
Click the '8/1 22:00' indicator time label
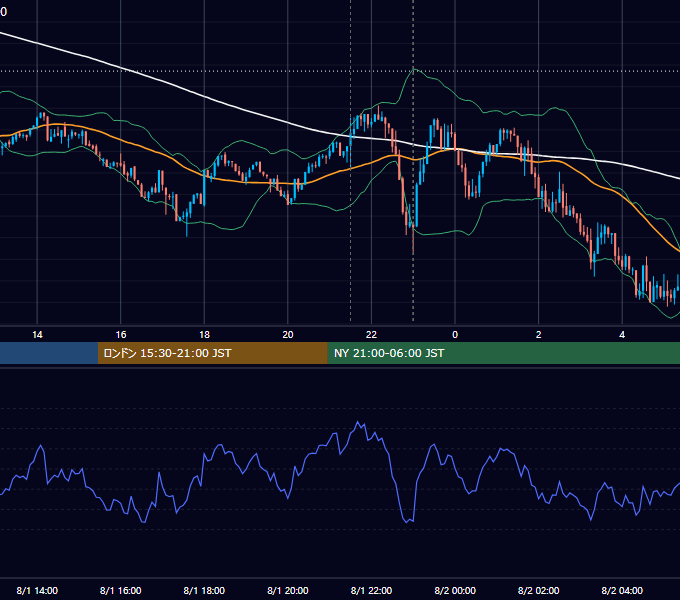point(371,590)
